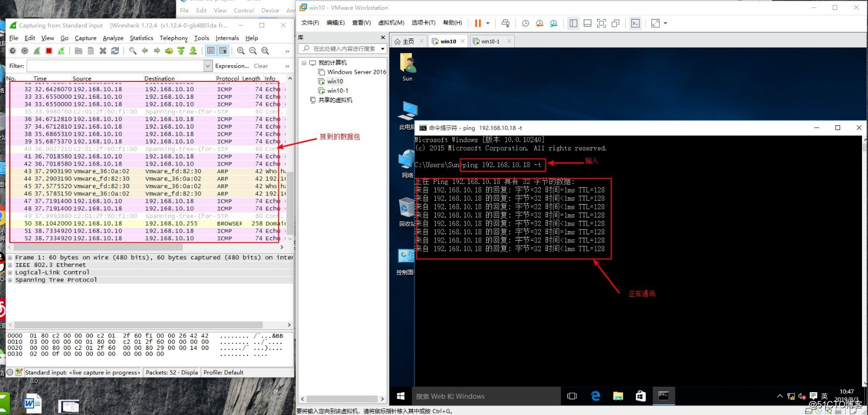Screen dimensions: 868x415
Task: Open the Wireshark Analyze menu
Action: [x=113, y=38]
